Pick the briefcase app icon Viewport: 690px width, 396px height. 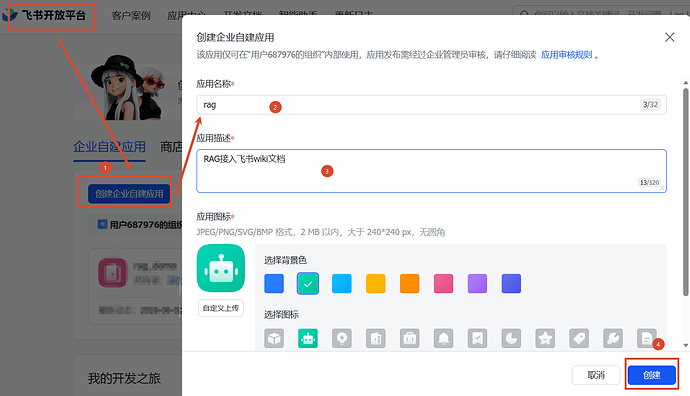click(410, 338)
